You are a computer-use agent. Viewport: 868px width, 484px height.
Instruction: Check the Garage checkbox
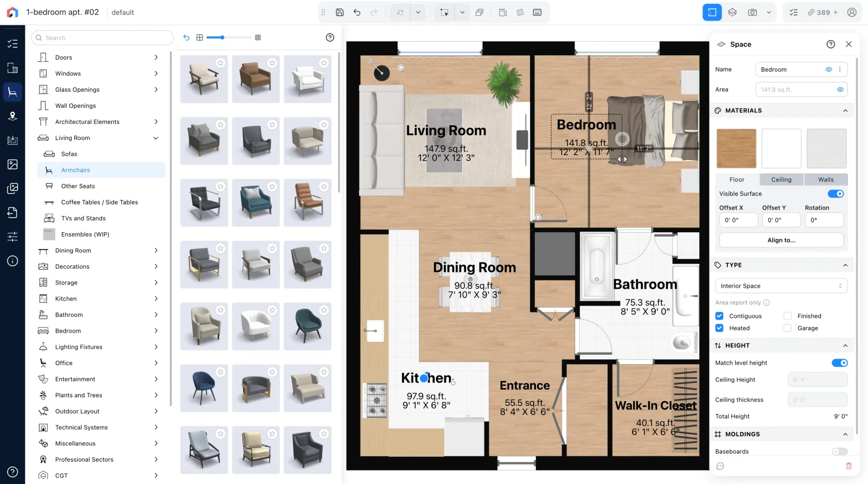click(x=788, y=328)
